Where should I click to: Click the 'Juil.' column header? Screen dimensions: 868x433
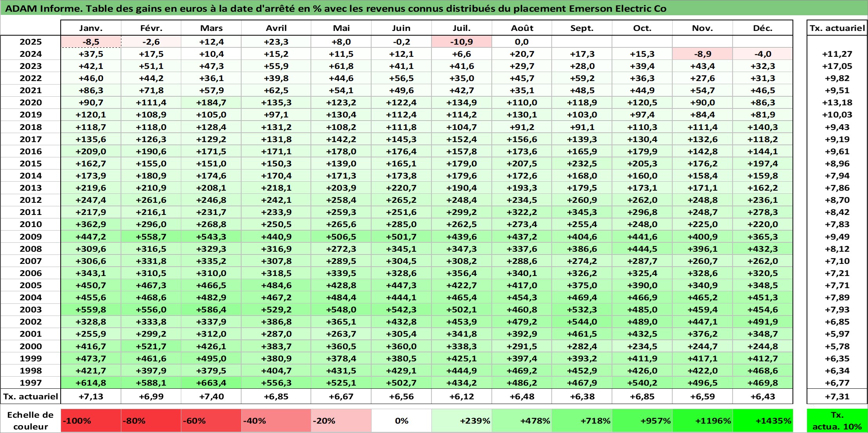click(462, 28)
